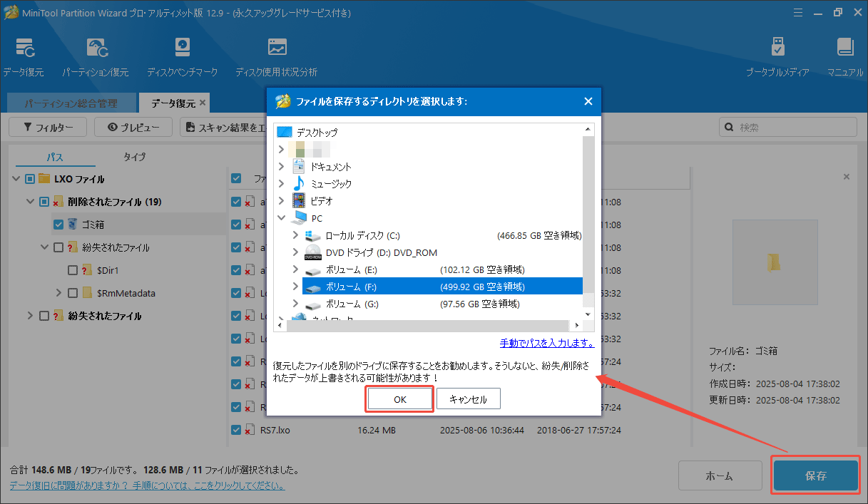The image size is (868, 504).
Task: Toggle the file list header select-all checkbox
Action: point(237,179)
